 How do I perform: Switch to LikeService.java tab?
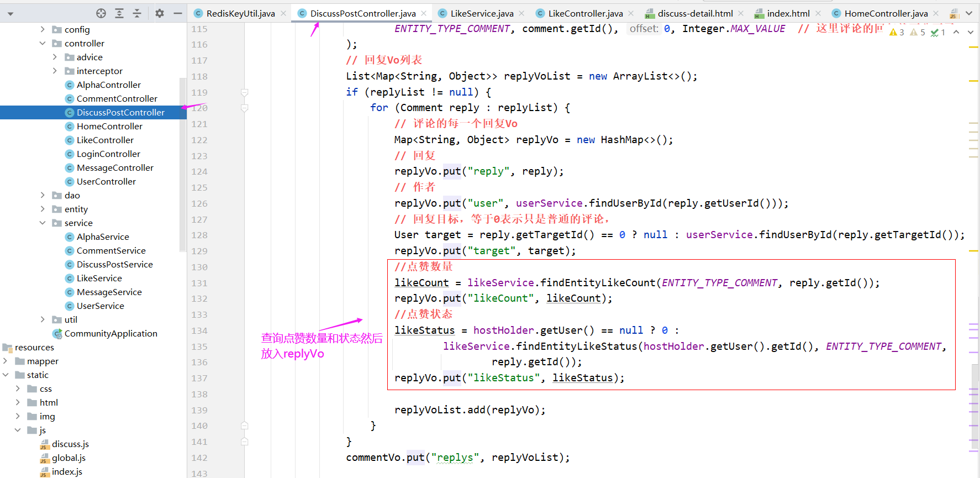pyautogui.click(x=482, y=13)
